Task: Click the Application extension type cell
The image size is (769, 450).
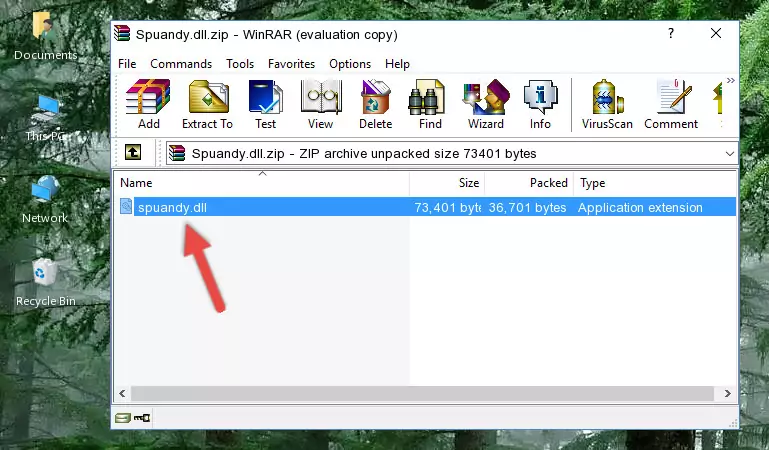Action: 640,207
